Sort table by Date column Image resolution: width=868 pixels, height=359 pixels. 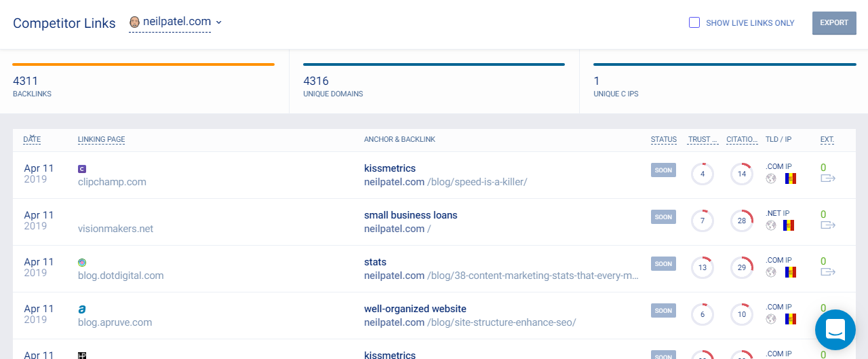coord(32,139)
